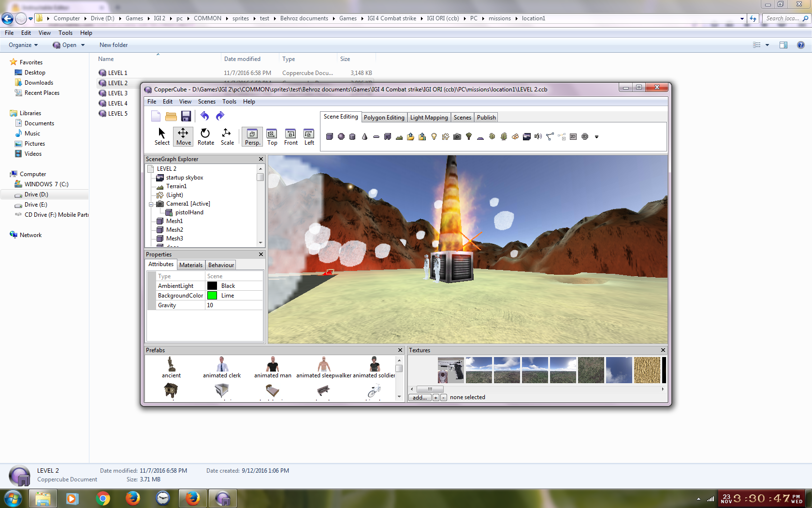This screenshot has height=508, width=812.
Task: Pick the BackgroundColor lime color swatch
Action: coord(212,296)
